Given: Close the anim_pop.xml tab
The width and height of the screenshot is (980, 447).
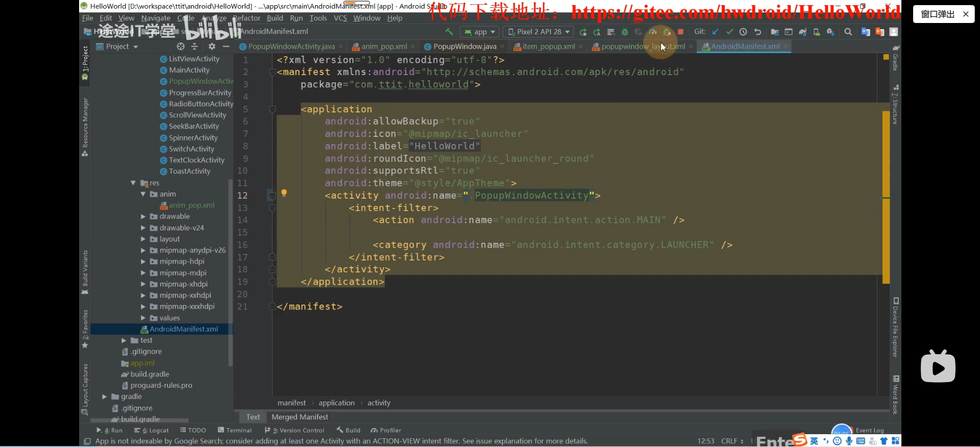Looking at the screenshot, I should [412, 46].
